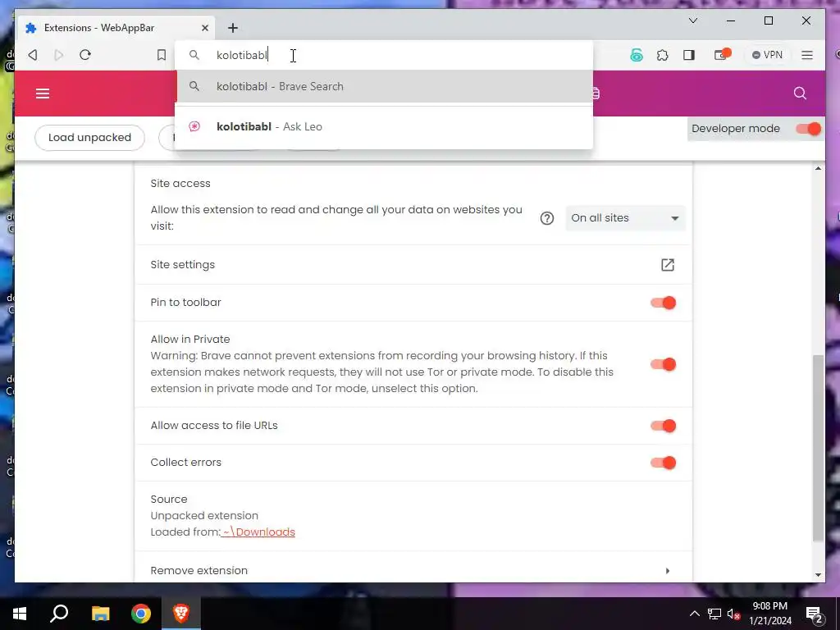Screen dimensions: 840x630
Task: Close the Extensions - WebAppBar tab
Action: point(204,28)
